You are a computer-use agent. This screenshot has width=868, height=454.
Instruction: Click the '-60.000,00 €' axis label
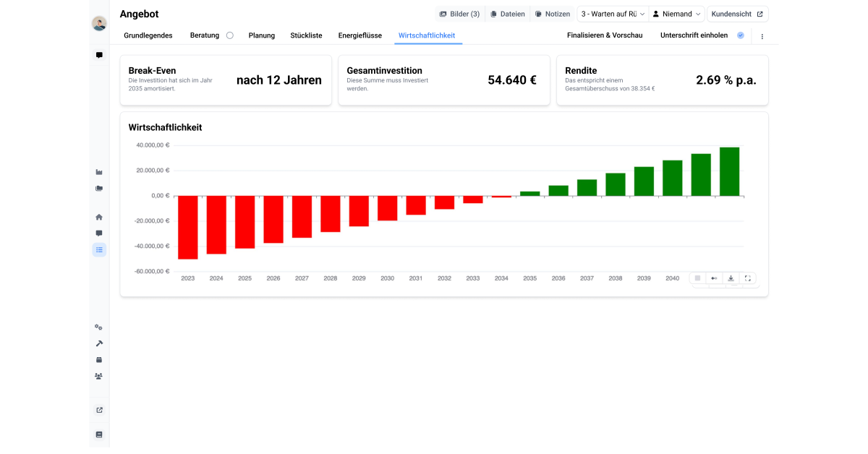152,272
